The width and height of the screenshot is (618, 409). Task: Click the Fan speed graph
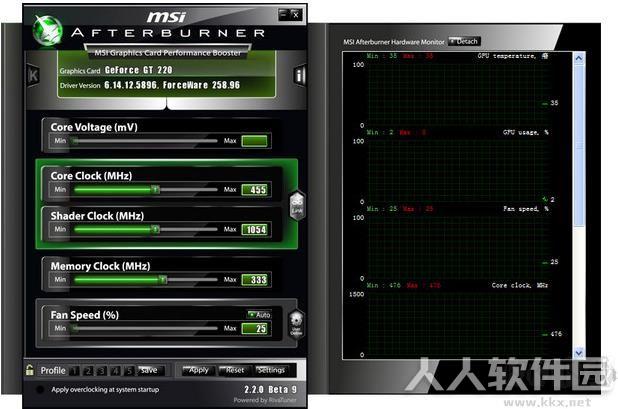(457, 248)
